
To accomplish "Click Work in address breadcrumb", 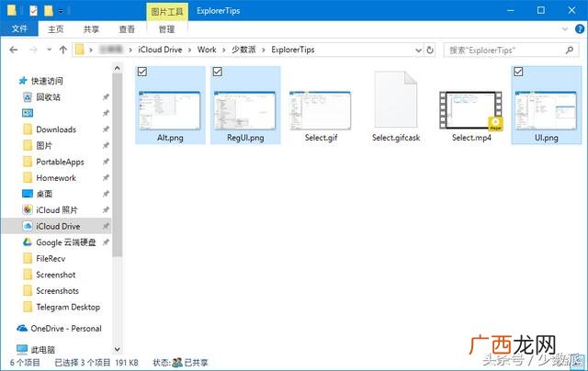I will (x=207, y=50).
